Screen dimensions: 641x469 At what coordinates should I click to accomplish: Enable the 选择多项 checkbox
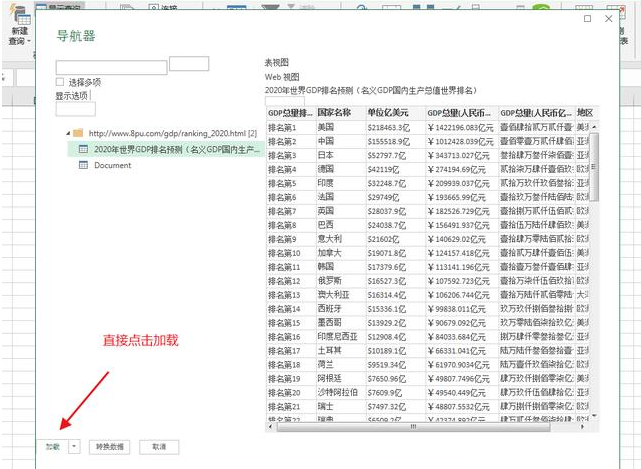pos(60,82)
